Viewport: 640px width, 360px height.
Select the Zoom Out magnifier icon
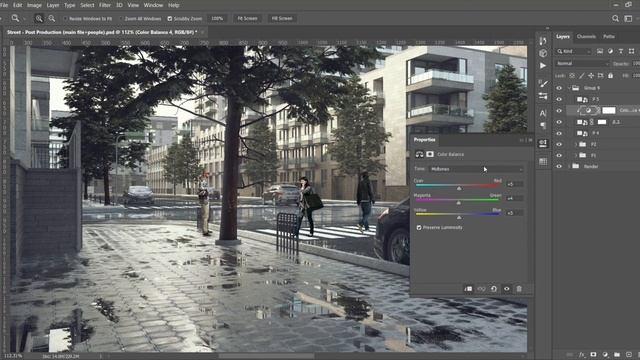coord(52,18)
